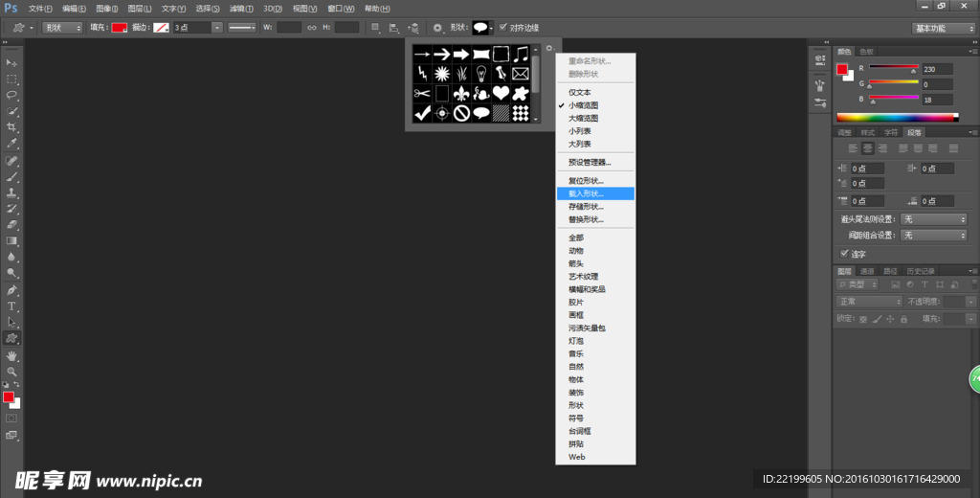The image size is (980, 498).
Task: Select the Lasso tool
Action: tap(12, 95)
